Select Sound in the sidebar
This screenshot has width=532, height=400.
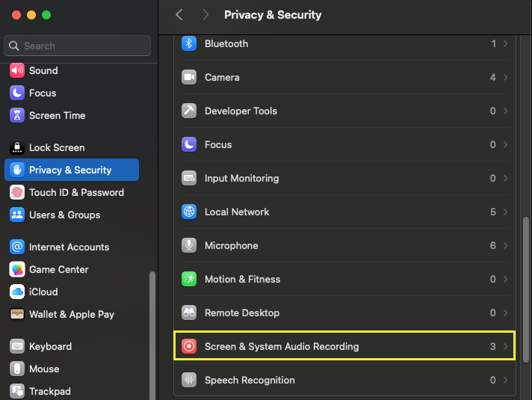click(43, 71)
